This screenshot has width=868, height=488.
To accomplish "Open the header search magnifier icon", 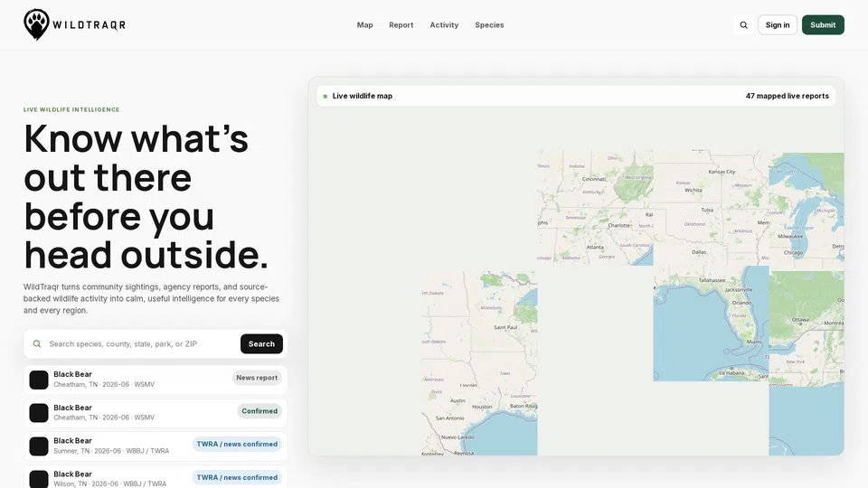I will [743, 25].
